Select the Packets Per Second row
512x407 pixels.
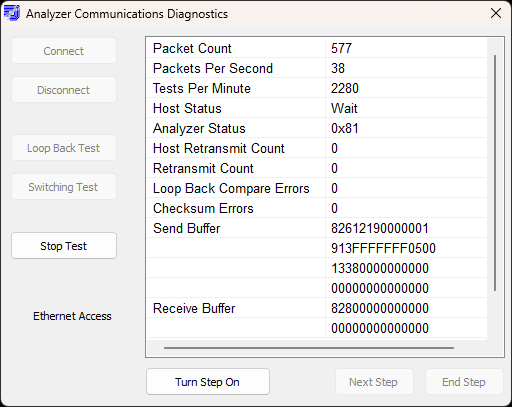pos(317,68)
